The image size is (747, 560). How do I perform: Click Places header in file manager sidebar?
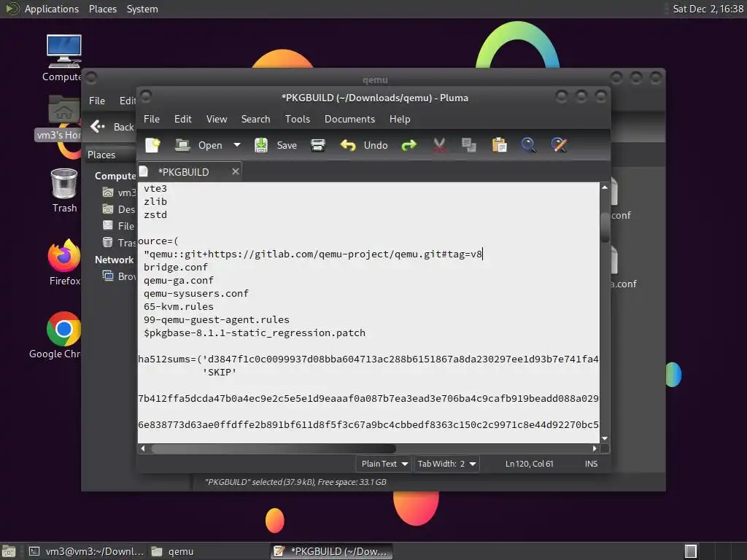pos(101,155)
